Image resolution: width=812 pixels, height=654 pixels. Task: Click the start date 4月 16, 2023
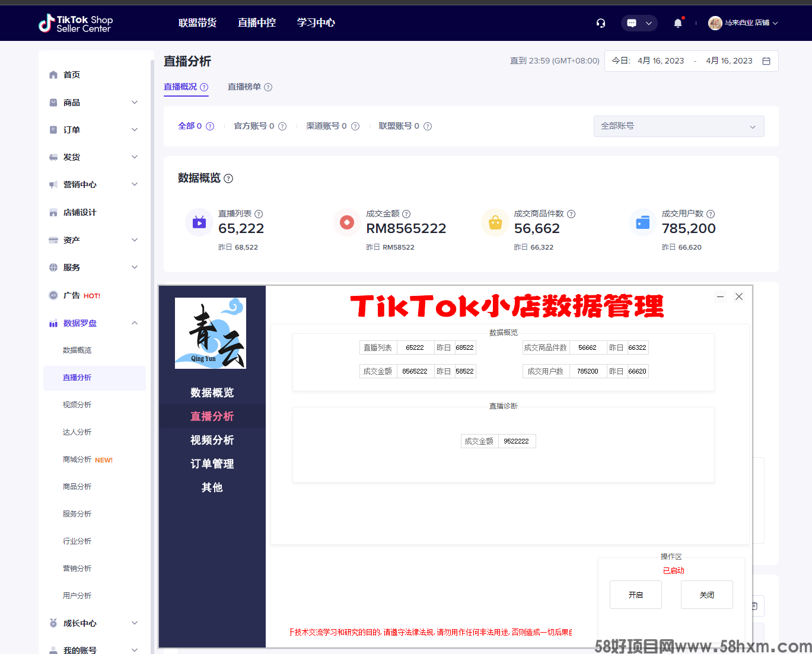[x=661, y=60]
